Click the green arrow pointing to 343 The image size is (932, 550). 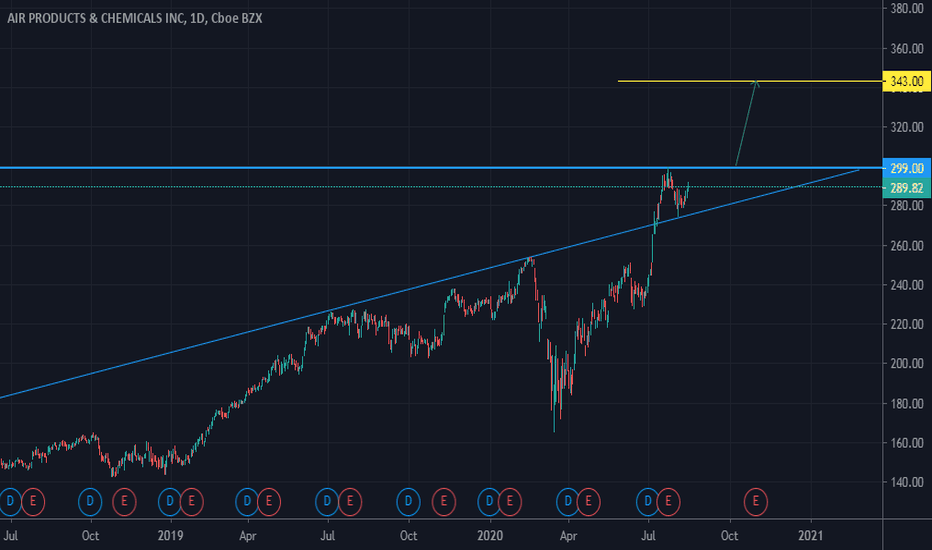point(746,123)
